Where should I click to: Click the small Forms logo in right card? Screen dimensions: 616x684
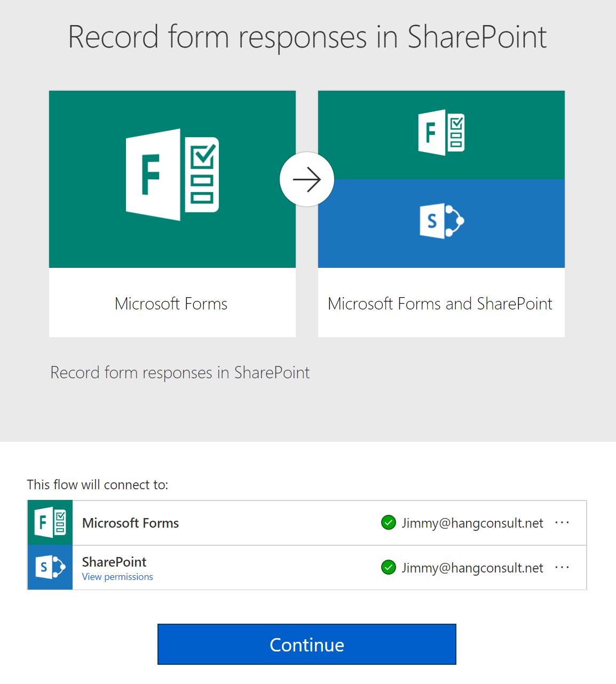[x=441, y=132]
